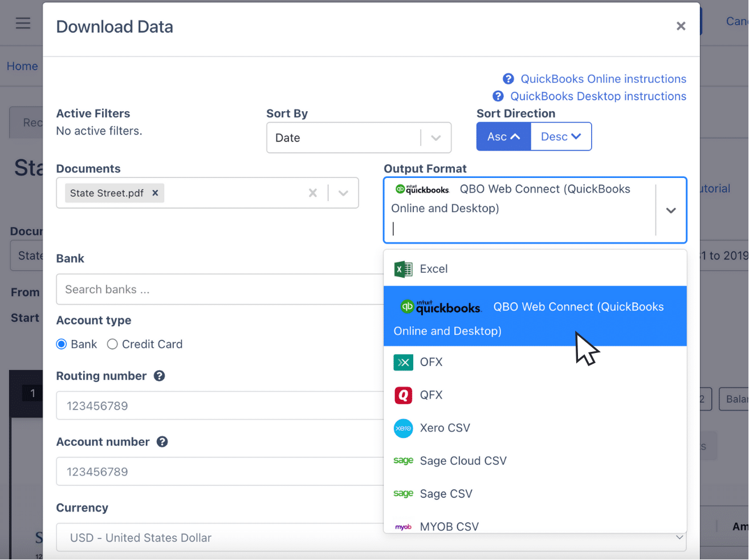Image resolution: width=749 pixels, height=560 pixels.
Task: Click the QuickBooks Online help icon
Action: pyautogui.click(x=508, y=79)
